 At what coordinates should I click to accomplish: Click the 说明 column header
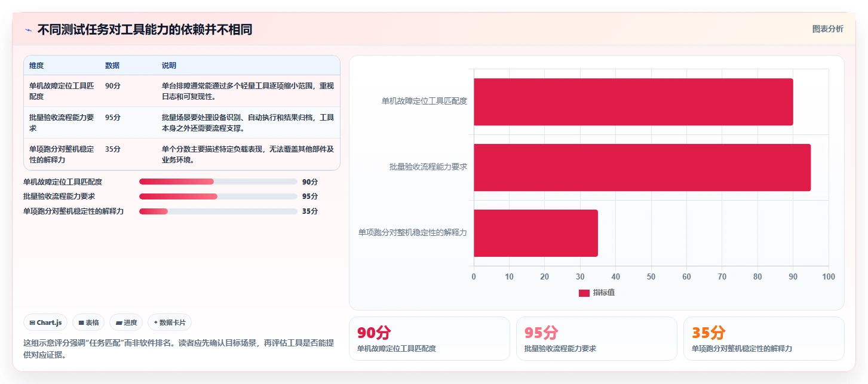[169, 66]
